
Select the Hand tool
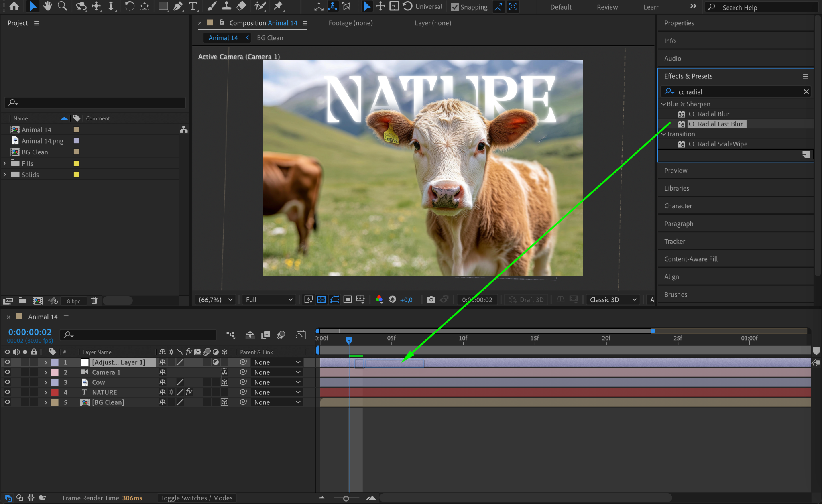[48, 6]
